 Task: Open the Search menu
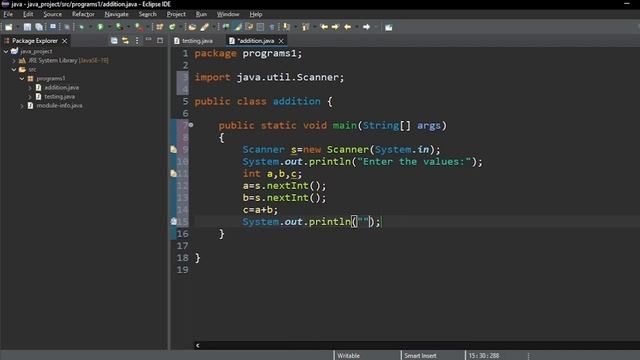click(x=147, y=14)
